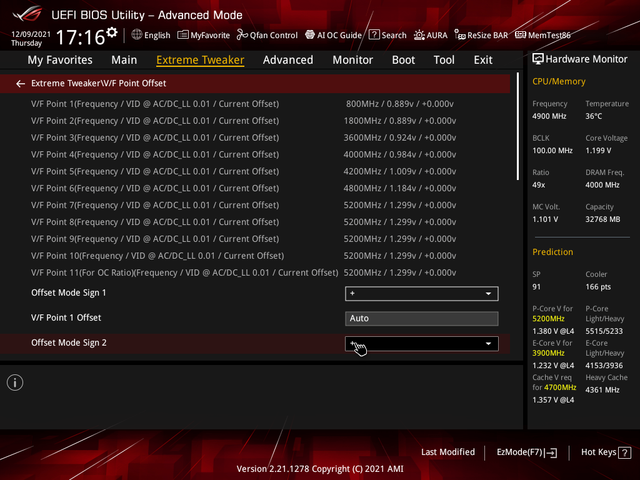Viewport: 640px width, 480px height.
Task: Click the 17:16 clock
Action: 80,38
